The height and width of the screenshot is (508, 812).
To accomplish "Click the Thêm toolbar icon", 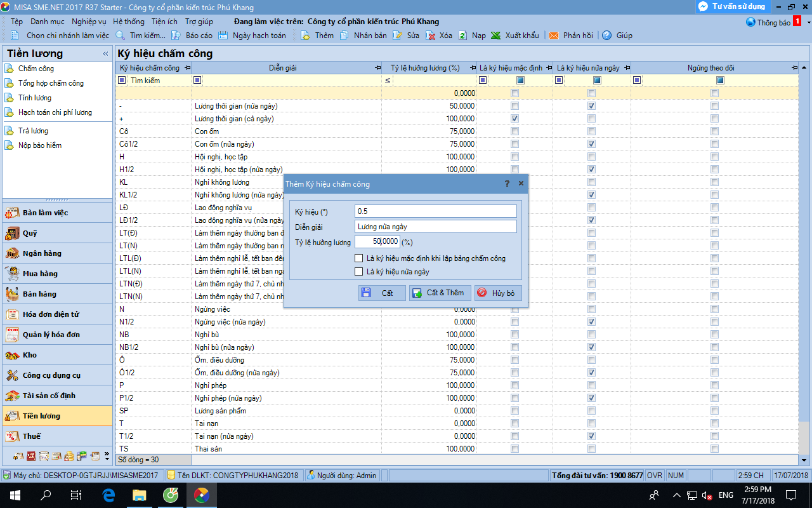I will coord(305,36).
